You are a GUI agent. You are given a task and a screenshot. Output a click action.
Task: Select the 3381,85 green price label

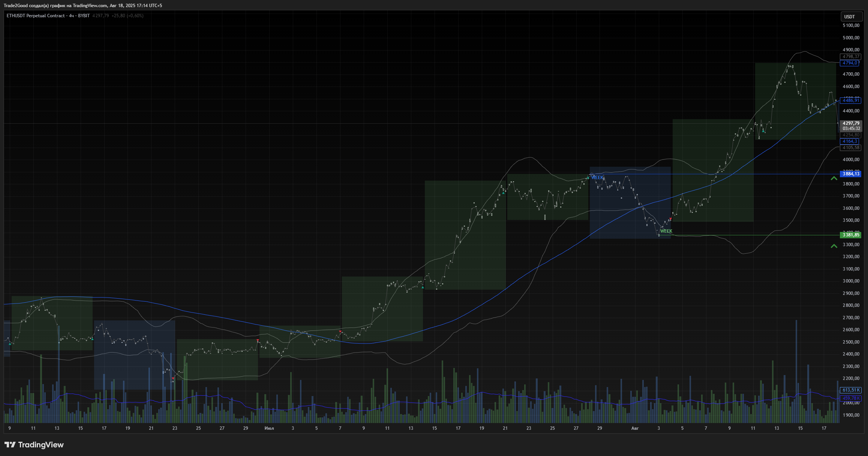pos(851,235)
